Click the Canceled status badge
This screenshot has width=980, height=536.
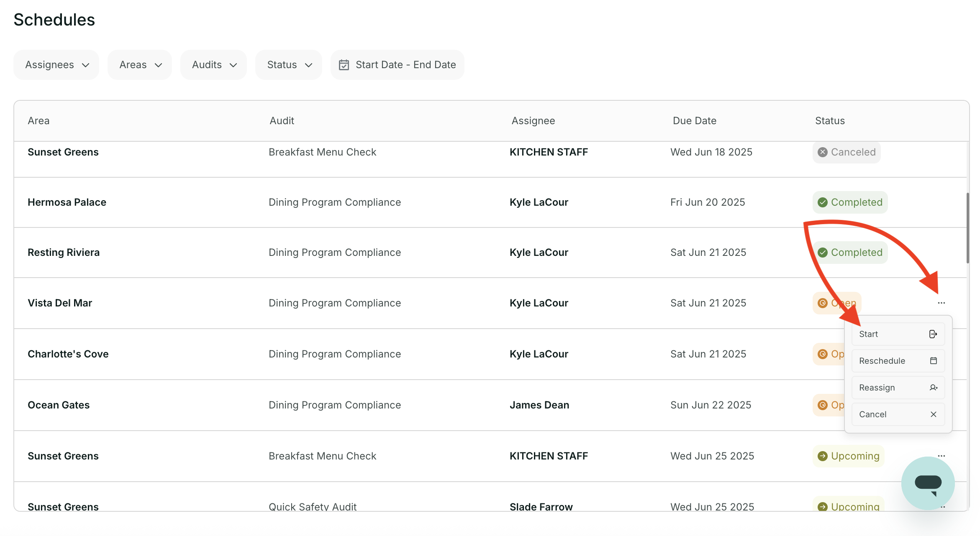pyautogui.click(x=847, y=152)
